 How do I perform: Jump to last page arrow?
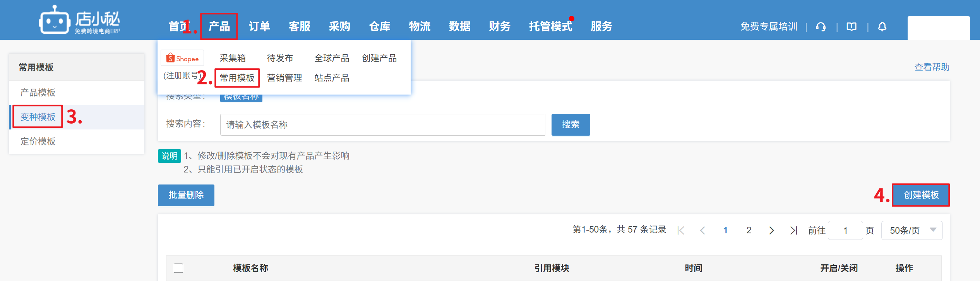(793, 231)
